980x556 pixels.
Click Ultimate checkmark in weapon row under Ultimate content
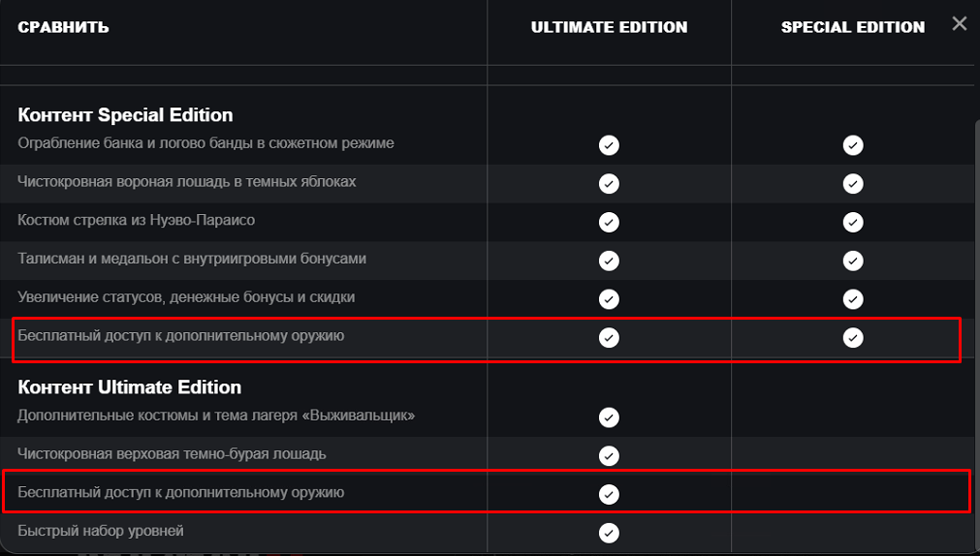tap(609, 494)
